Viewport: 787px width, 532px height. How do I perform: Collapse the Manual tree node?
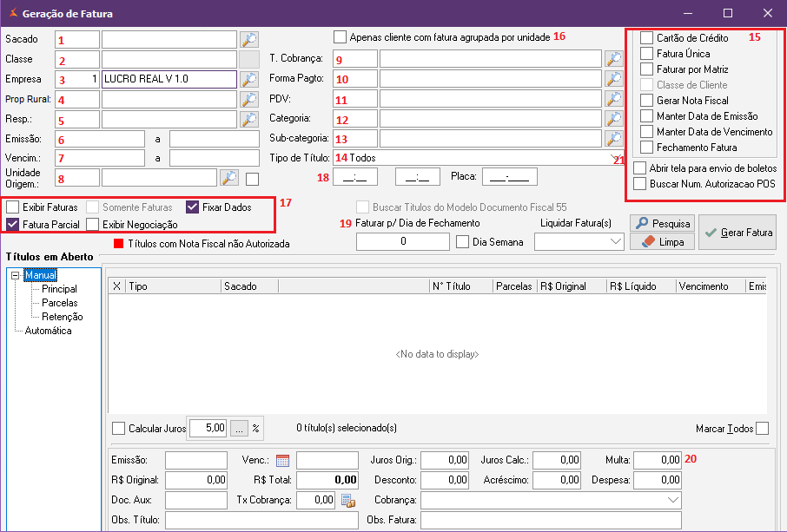pyautogui.click(x=15, y=275)
